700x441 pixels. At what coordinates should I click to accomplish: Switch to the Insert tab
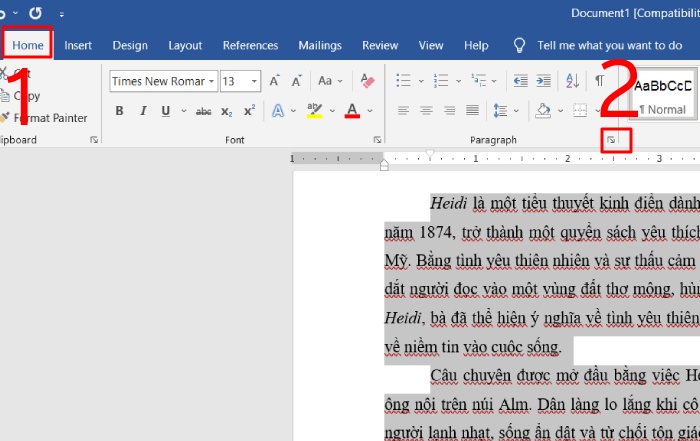78,45
